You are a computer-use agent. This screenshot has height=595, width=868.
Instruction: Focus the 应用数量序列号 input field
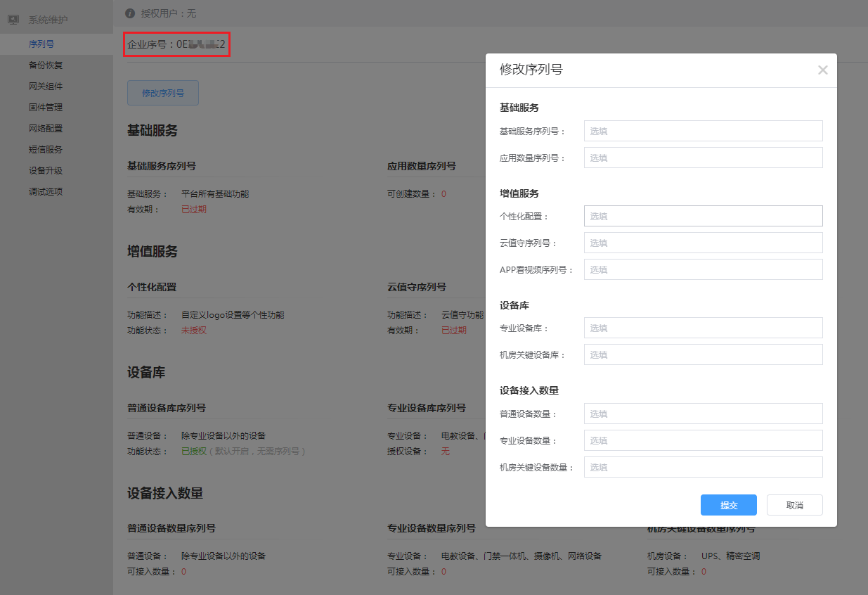tap(703, 158)
